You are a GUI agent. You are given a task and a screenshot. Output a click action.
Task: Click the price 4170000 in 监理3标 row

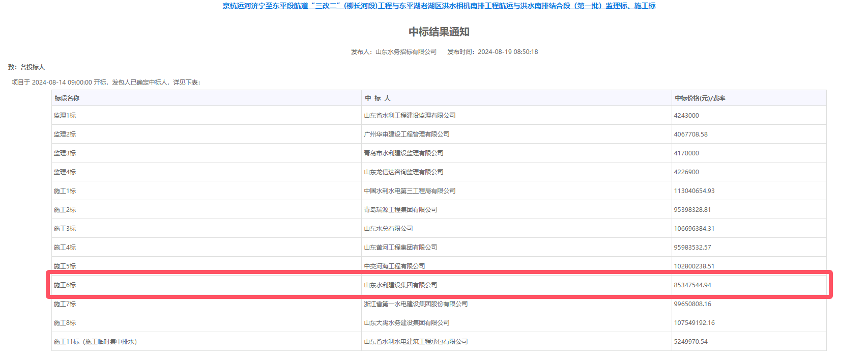686,153
